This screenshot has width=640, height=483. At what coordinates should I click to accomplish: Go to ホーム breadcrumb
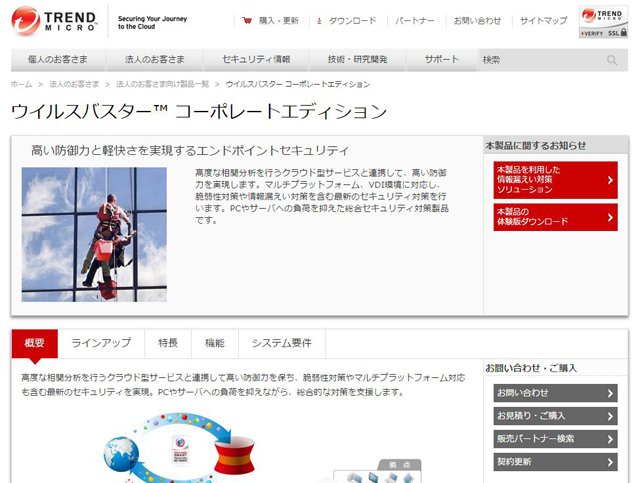[x=21, y=84]
